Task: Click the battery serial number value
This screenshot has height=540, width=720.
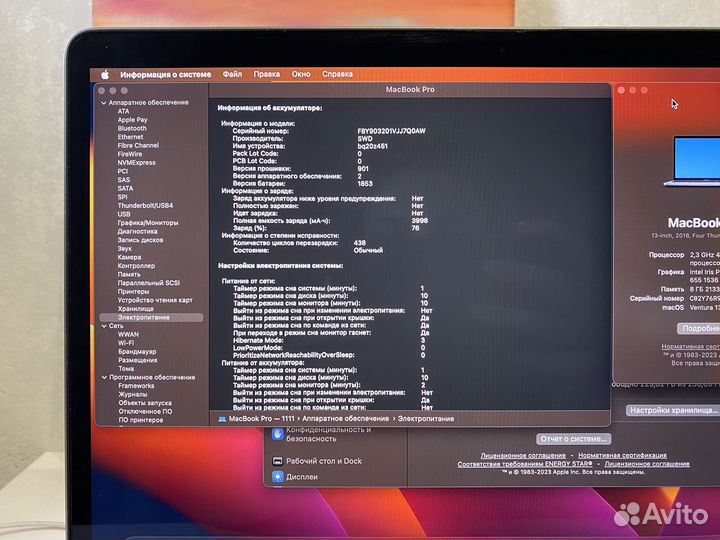Action: 392,131
